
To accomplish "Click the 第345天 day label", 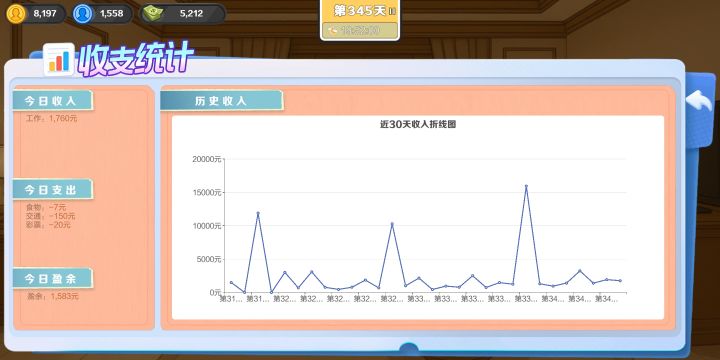I will coord(360,11).
